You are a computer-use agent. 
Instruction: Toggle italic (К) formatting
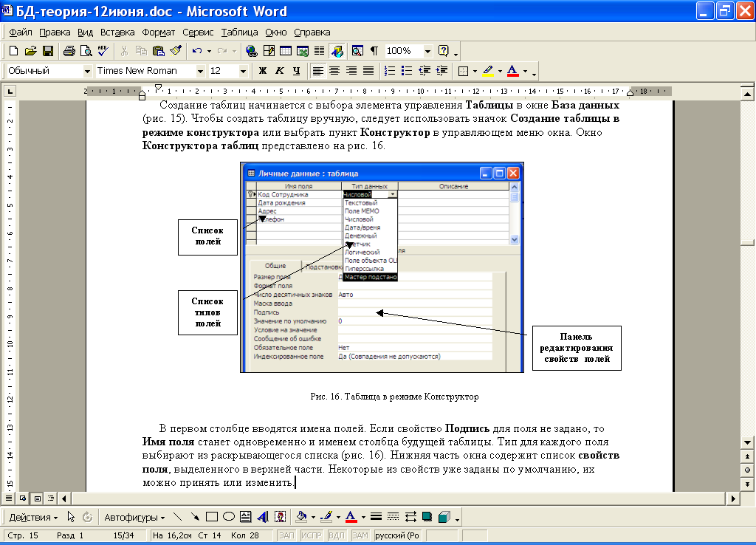coord(280,71)
